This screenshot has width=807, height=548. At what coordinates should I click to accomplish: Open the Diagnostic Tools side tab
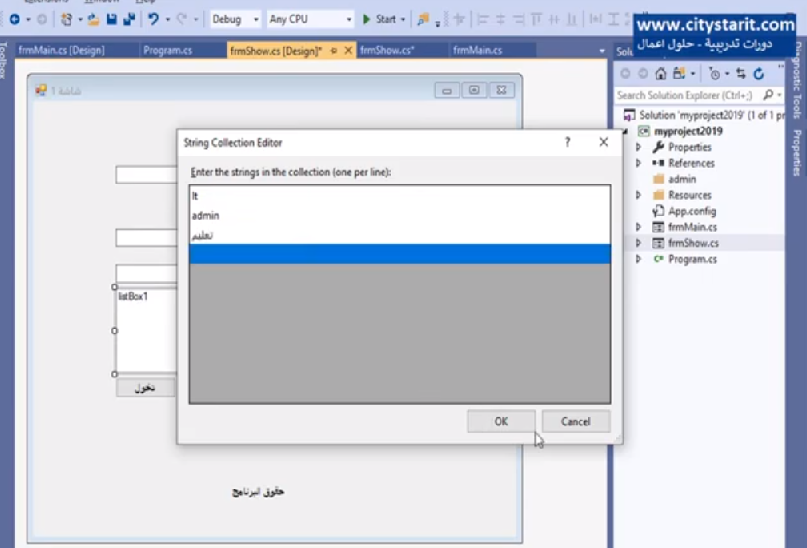(796, 81)
